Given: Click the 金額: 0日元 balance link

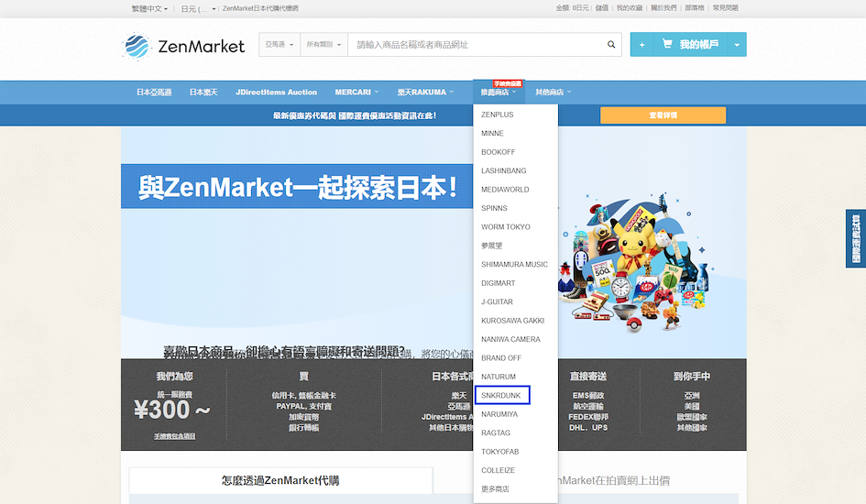Looking at the screenshot, I should click(572, 8).
